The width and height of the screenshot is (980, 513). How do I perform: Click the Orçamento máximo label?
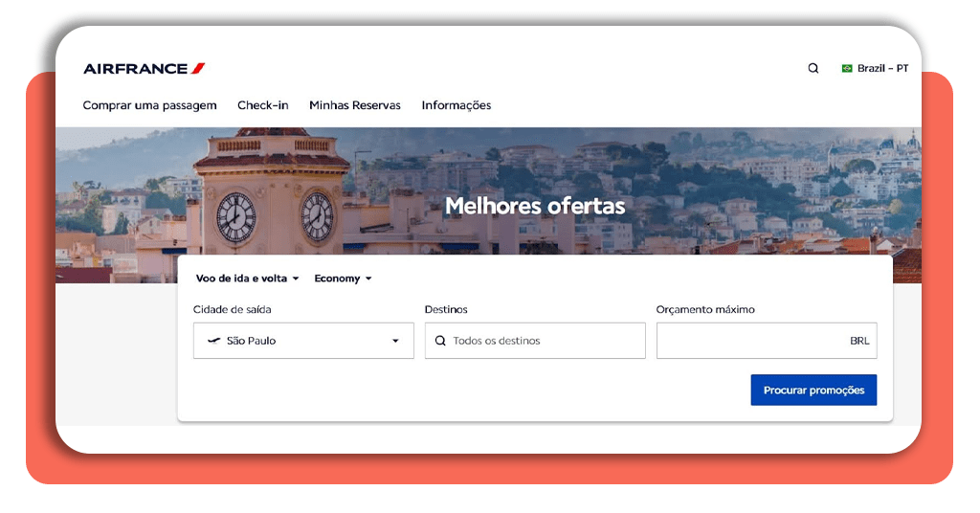tap(705, 309)
